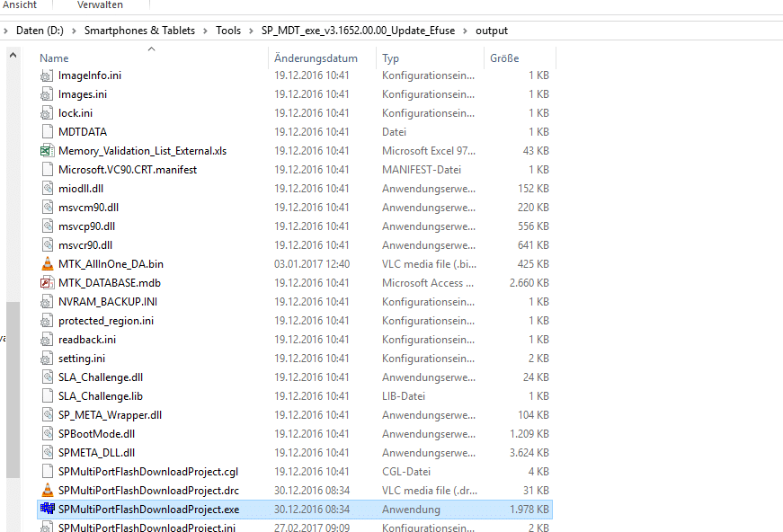
Task: Go to Smartphones & Tablets breadcrumb folder
Action: click(x=140, y=31)
